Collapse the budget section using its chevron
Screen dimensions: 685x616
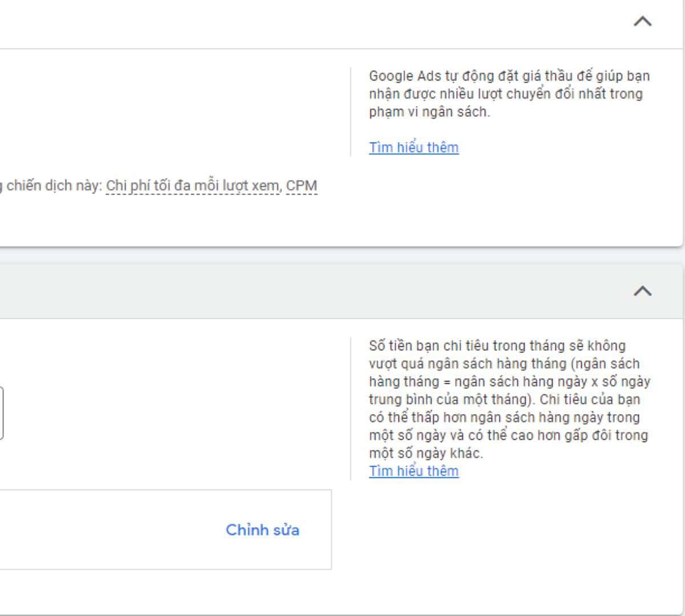coord(642,291)
